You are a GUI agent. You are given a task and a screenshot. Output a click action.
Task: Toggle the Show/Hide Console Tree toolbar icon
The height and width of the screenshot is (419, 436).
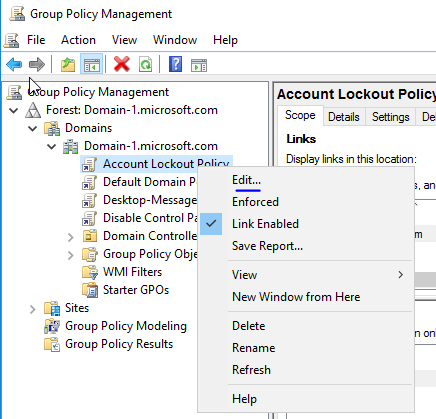tap(92, 64)
